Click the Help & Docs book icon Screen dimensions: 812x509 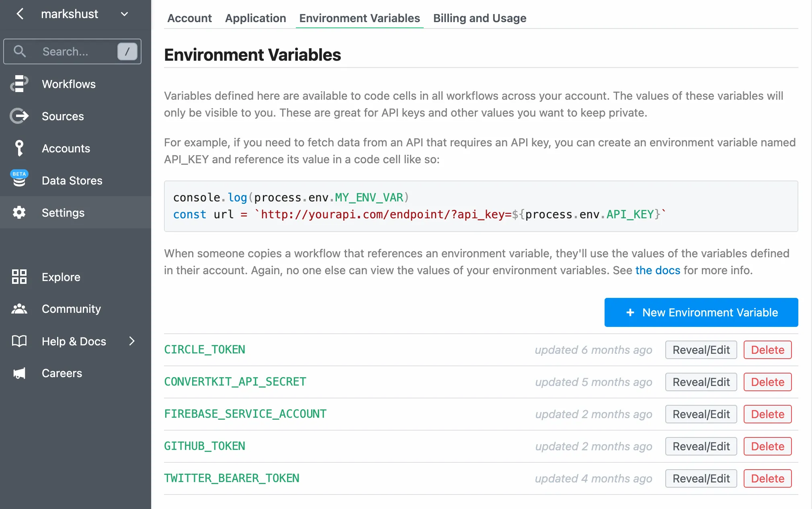[x=19, y=341]
